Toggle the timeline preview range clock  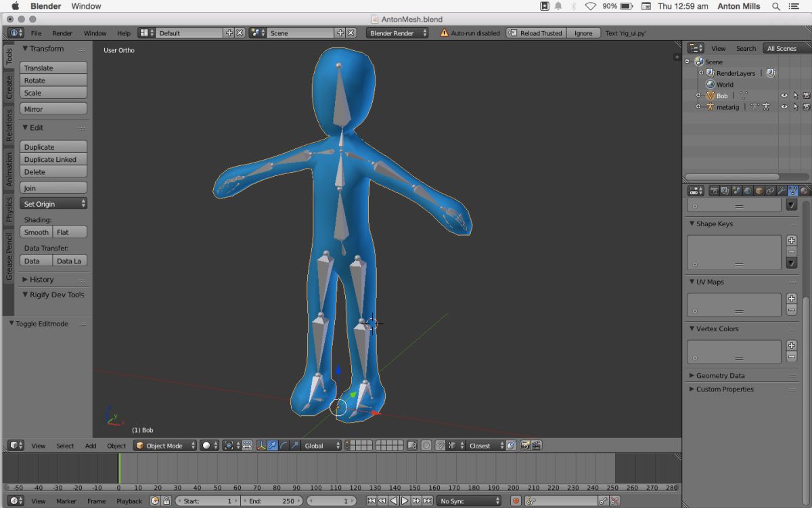pos(154,501)
